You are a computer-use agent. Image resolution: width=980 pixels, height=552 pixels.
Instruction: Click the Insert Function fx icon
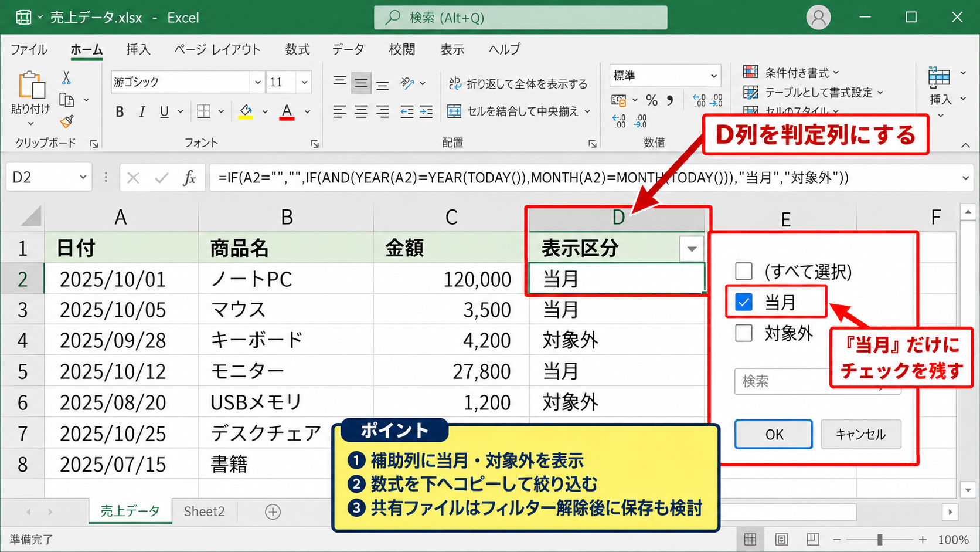click(x=189, y=178)
